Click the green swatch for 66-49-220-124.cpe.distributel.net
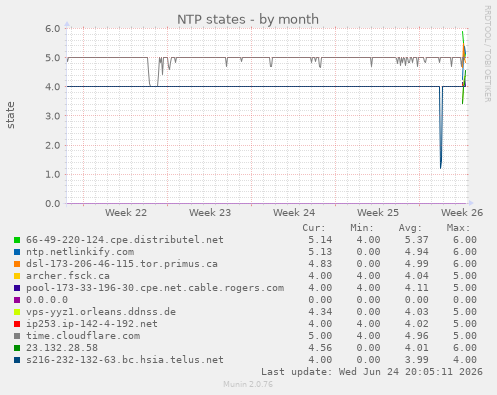The width and height of the screenshot is (497, 395). click(17, 240)
